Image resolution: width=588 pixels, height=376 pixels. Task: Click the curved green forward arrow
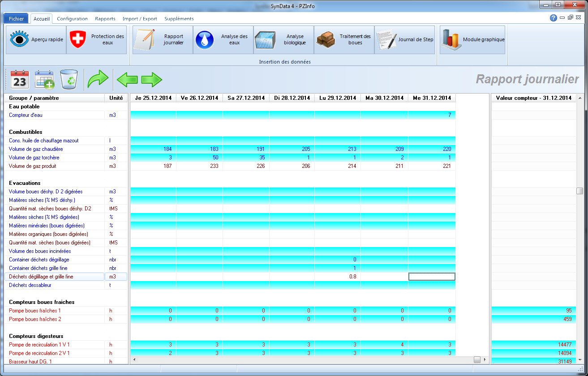tap(98, 79)
